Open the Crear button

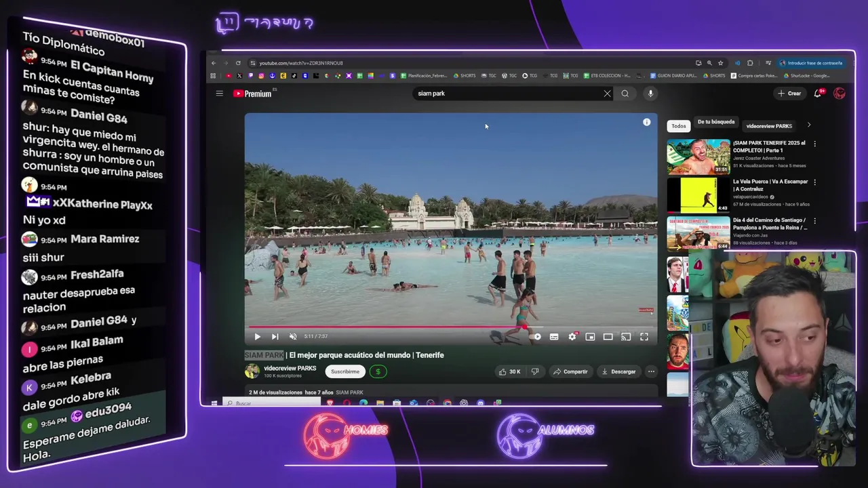(789, 94)
